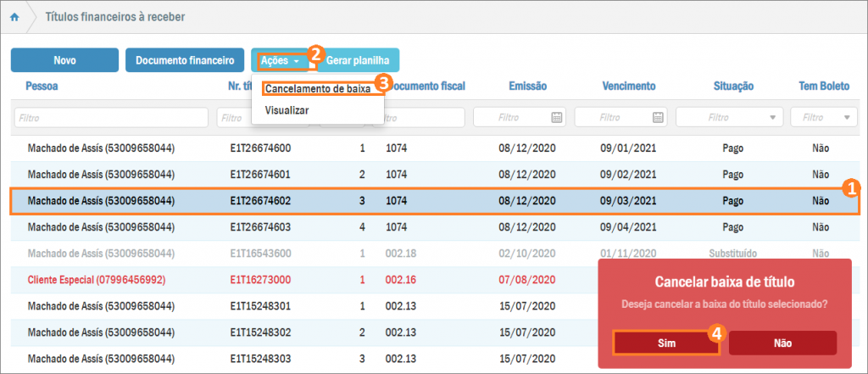Expand the Tem Boleto filter dropdown

coord(843,118)
